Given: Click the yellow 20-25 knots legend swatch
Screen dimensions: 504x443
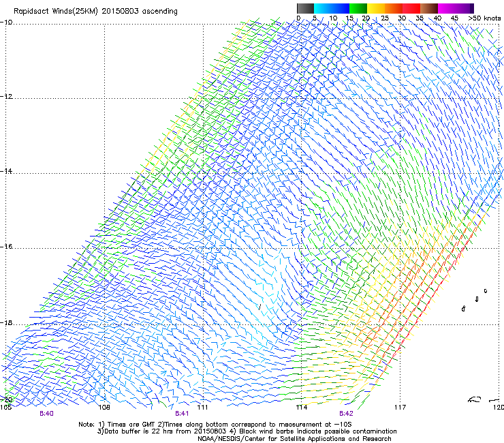Looking at the screenshot, I should pyautogui.click(x=376, y=8).
